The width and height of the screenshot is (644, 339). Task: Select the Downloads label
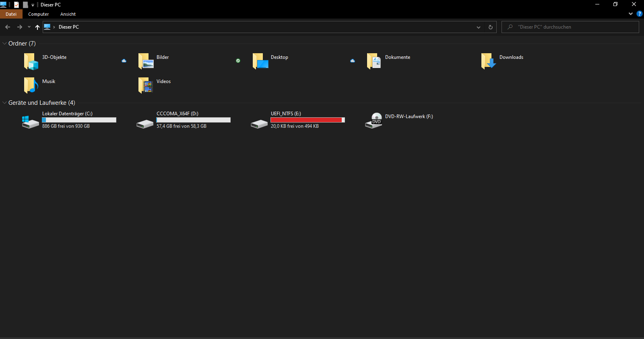pyautogui.click(x=511, y=57)
